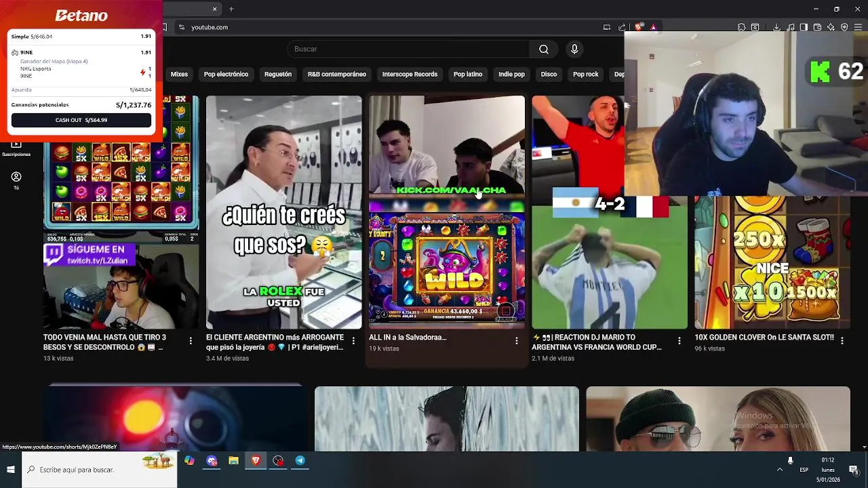
Task: Open the downloads arrow icon
Action: tap(776, 27)
